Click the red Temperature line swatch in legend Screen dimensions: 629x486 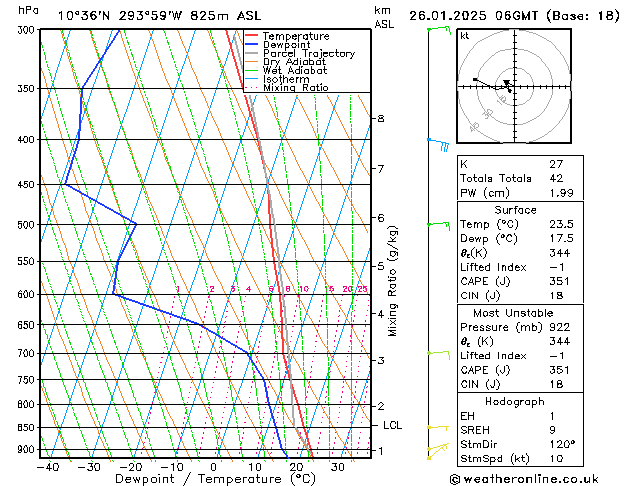pos(252,36)
